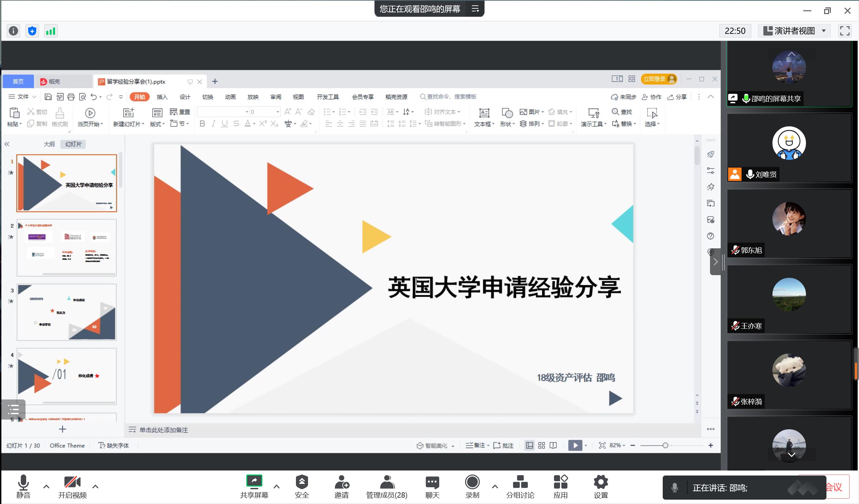Click the Security shield icon
Viewport: 859px width, 504px height.
point(302,482)
